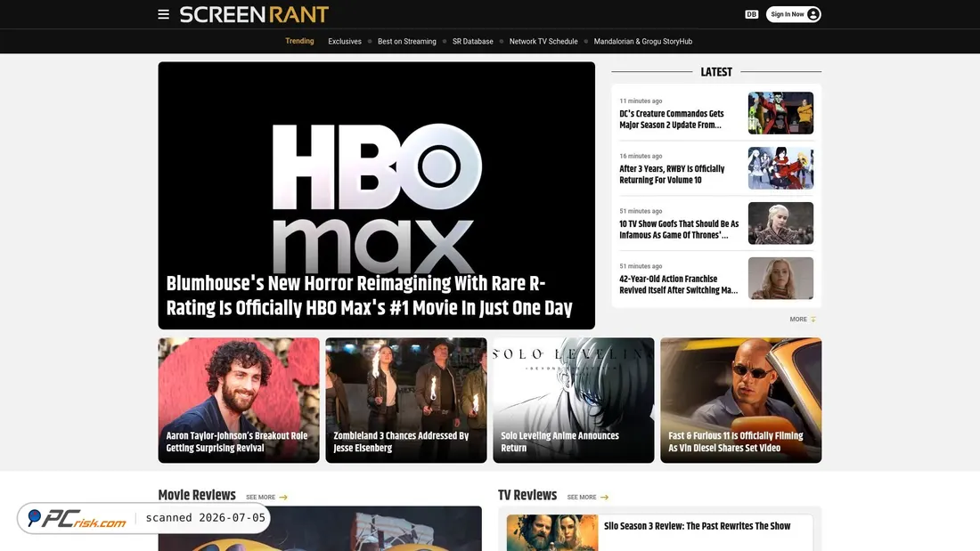Click the Silo Season 3 review thumbnail

coord(552,533)
